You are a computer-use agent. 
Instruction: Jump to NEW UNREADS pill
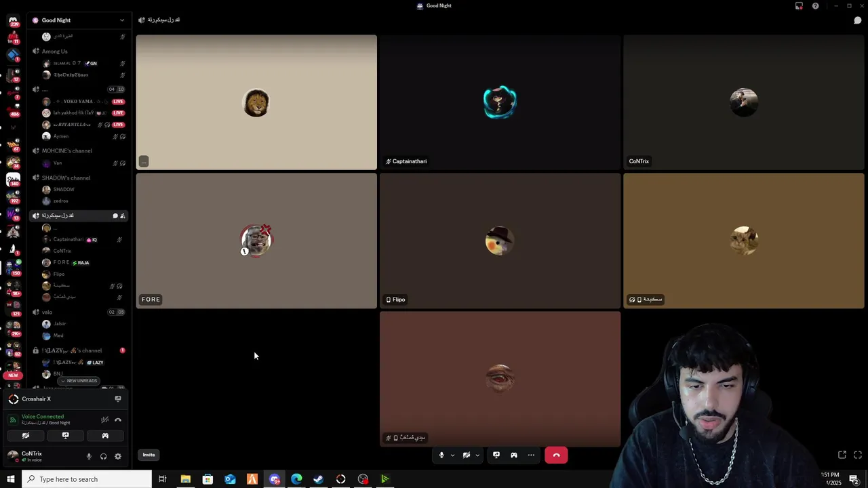79,381
